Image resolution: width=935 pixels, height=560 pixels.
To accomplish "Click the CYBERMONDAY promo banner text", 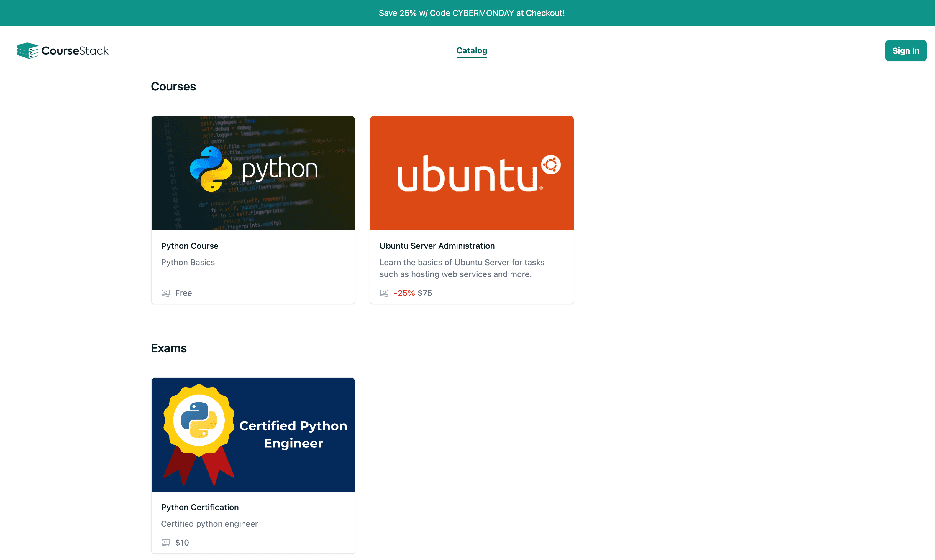I will 472,13.
